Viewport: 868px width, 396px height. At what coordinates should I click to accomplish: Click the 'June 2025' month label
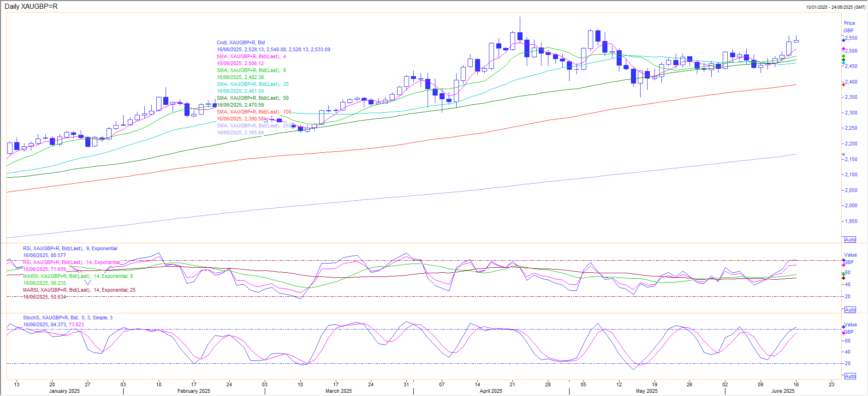783,391
